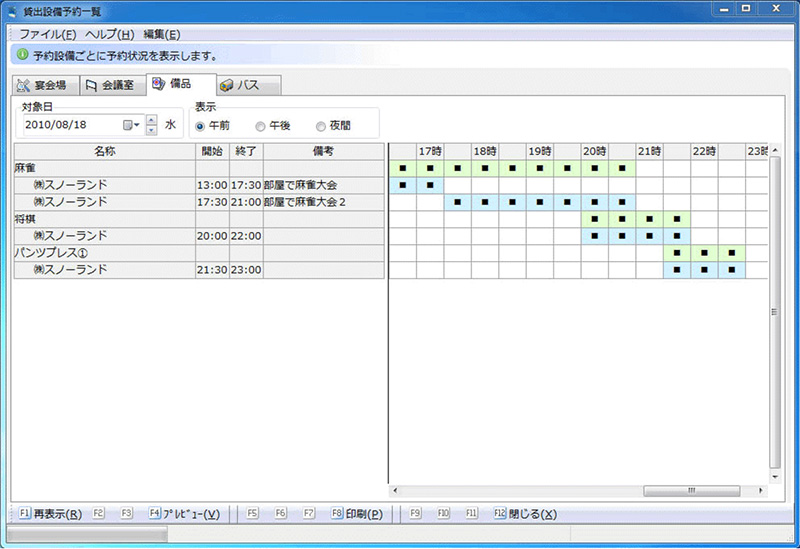Open the ヘルプ(H) menu
Image resolution: width=800 pixels, height=549 pixels.
(x=109, y=35)
